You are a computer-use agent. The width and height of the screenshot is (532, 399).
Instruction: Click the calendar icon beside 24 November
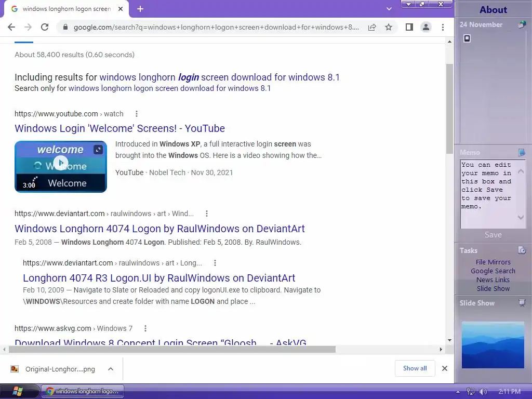point(522,25)
